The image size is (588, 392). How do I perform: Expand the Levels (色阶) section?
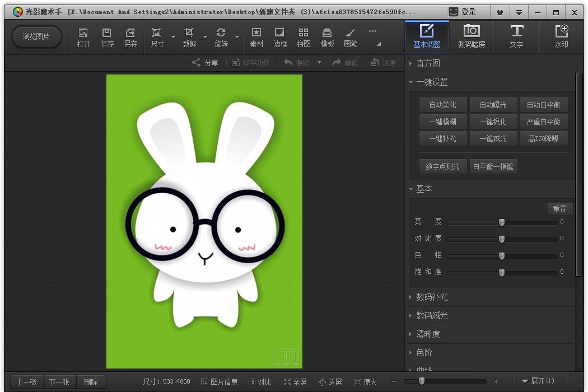pos(424,352)
